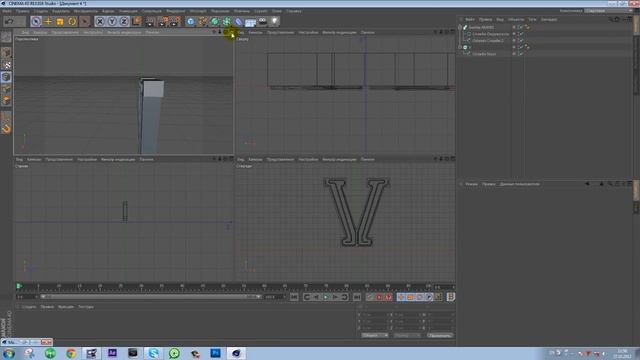640x360 pixels.
Task: Open Photoshop from the Windows taskbar
Action: pos(215,353)
